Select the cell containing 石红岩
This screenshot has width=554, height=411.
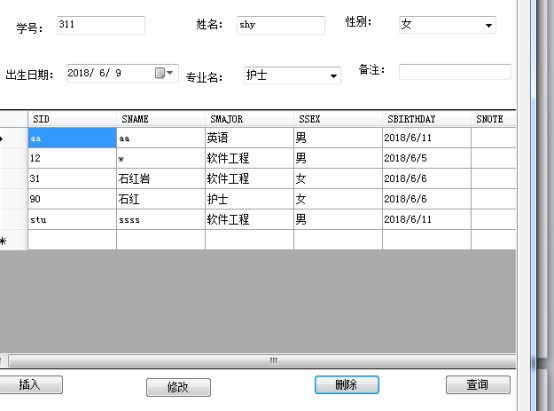coord(161,178)
